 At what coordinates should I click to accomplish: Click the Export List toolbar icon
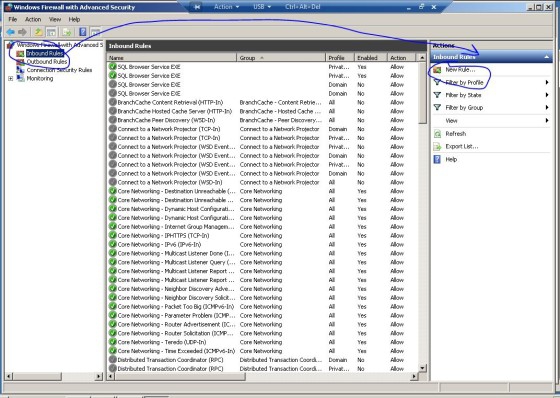click(x=67, y=32)
